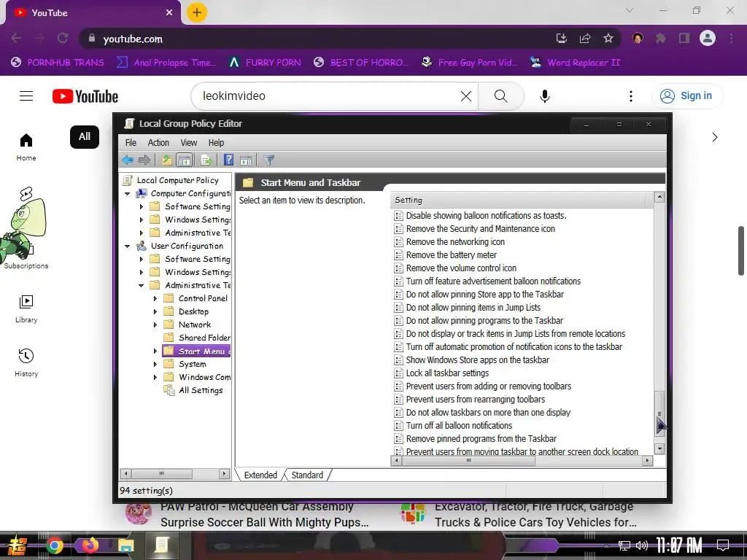Viewport: 747px width, 560px height.
Task: Open the View menu
Action: tap(189, 142)
